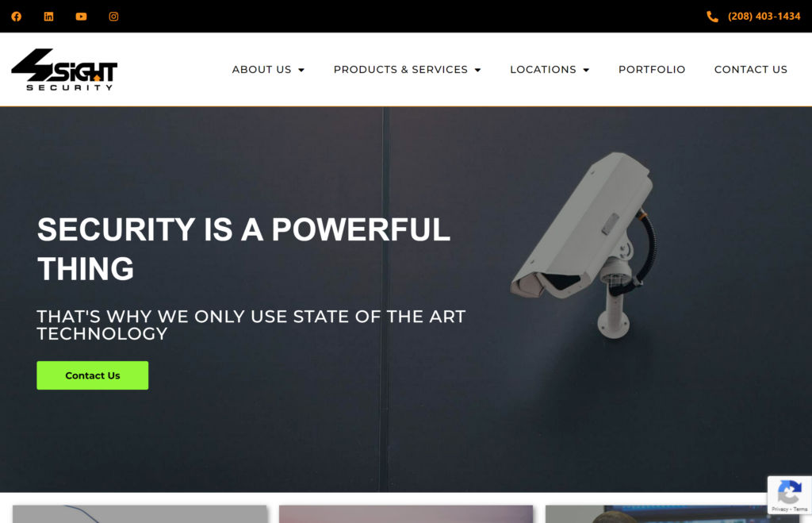Open the middle thumbnail card below hero

pyautogui.click(x=406, y=514)
